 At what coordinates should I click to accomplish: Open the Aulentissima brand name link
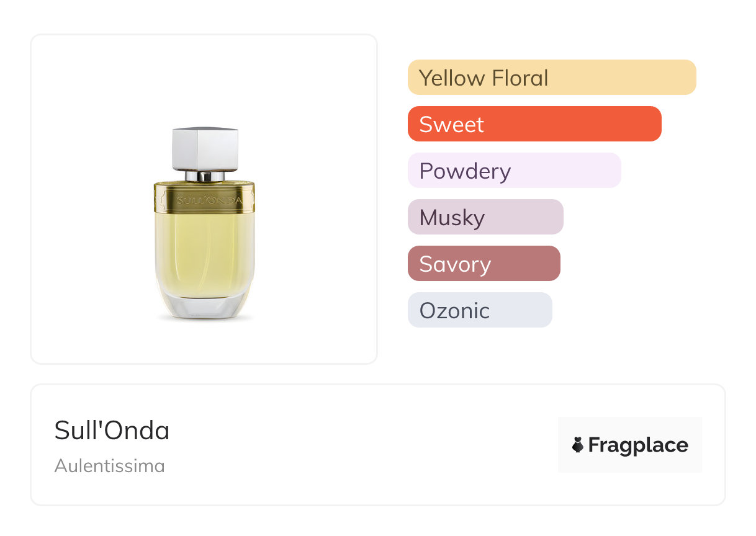pyautogui.click(x=109, y=465)
